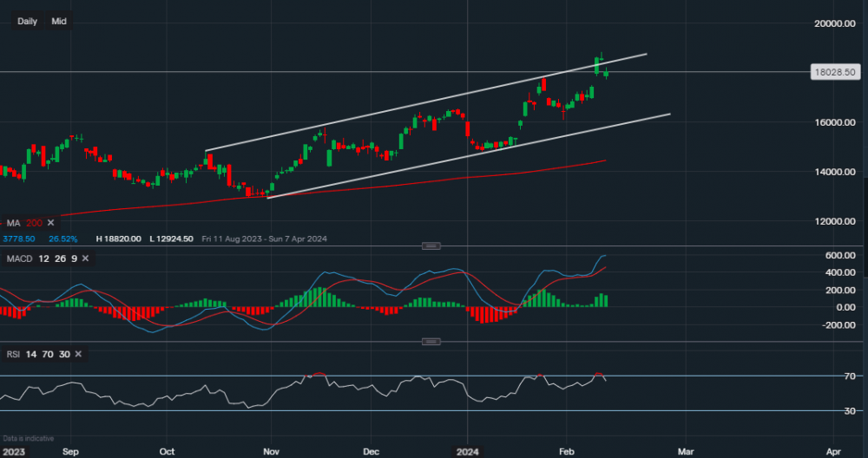Click the RSI indicator label
The height and width of the screenshot is (458, 868).
12,354
